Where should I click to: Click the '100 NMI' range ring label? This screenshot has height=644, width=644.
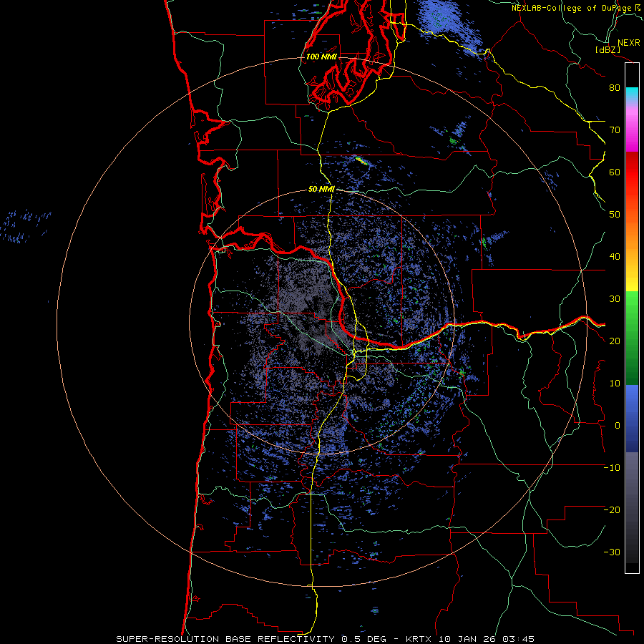pos(321,57)
